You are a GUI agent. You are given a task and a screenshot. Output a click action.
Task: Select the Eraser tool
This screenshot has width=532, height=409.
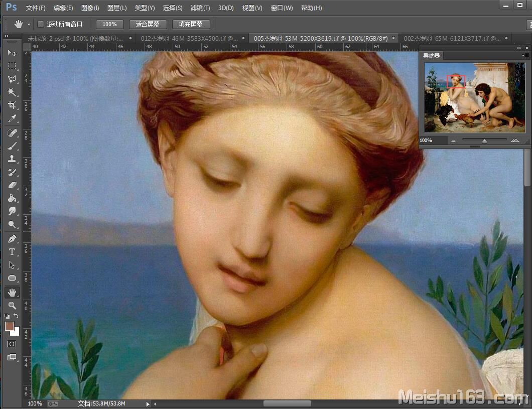coord(12,185)
